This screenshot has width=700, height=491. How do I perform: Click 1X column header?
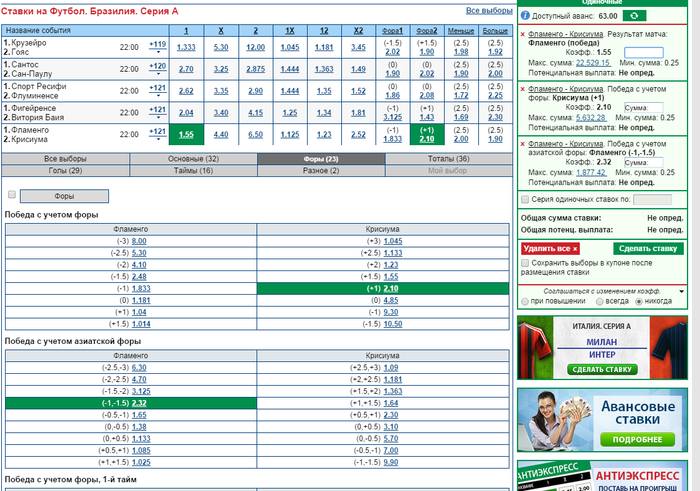point(290,31)
